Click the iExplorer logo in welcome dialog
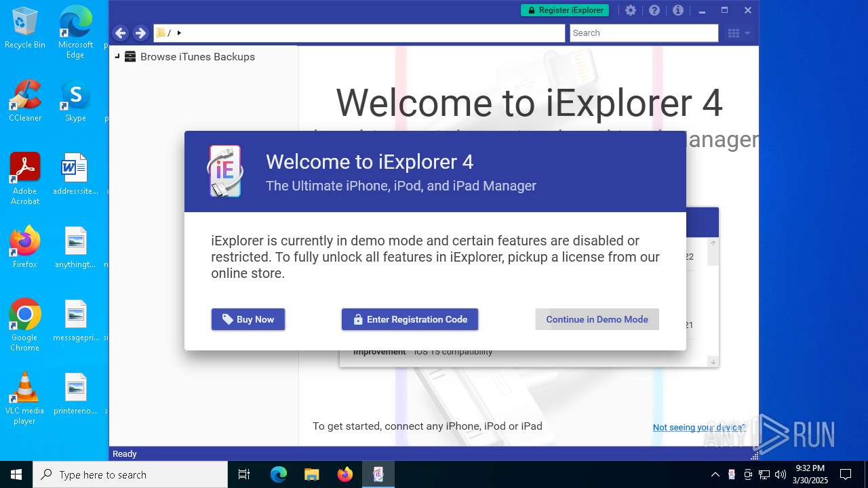The width and height of the screenshot is (868, 488). 224,171
